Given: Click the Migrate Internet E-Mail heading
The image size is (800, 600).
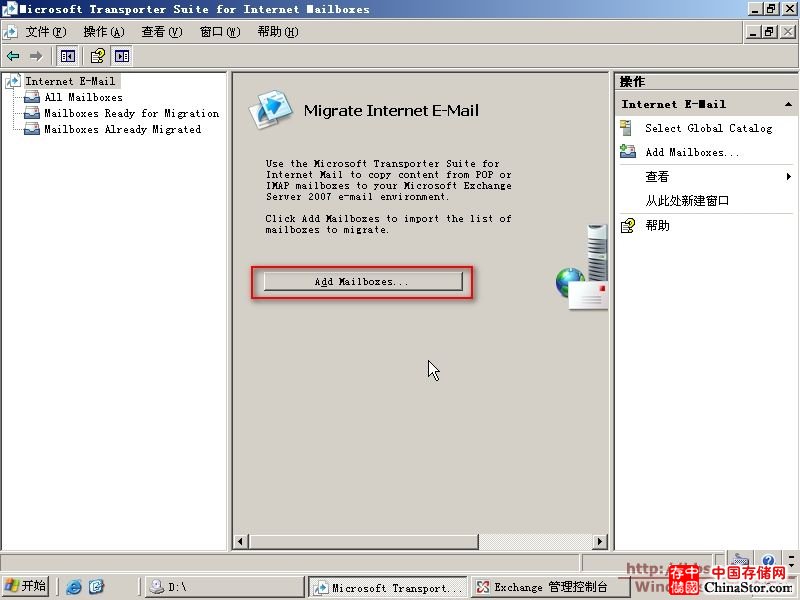Looking at the screenshot, I should click(x=391, y=111).
